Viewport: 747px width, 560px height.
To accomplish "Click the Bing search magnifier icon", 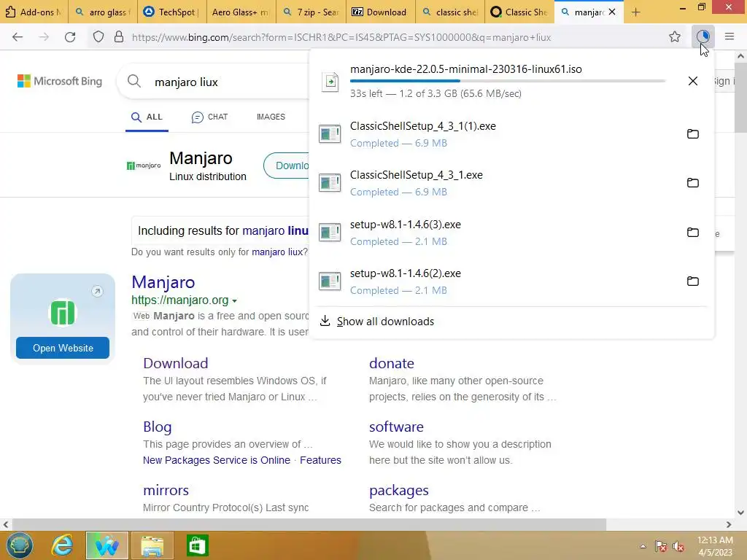I will tap(134, 81).
